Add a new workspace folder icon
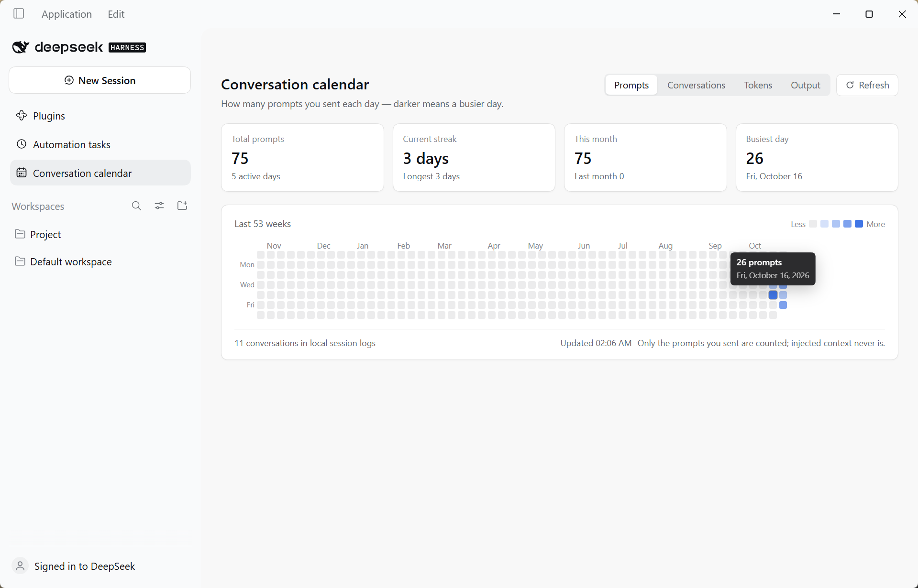This screenshot has height=588, width=918. pyautogui.click(x=182, y=206)
